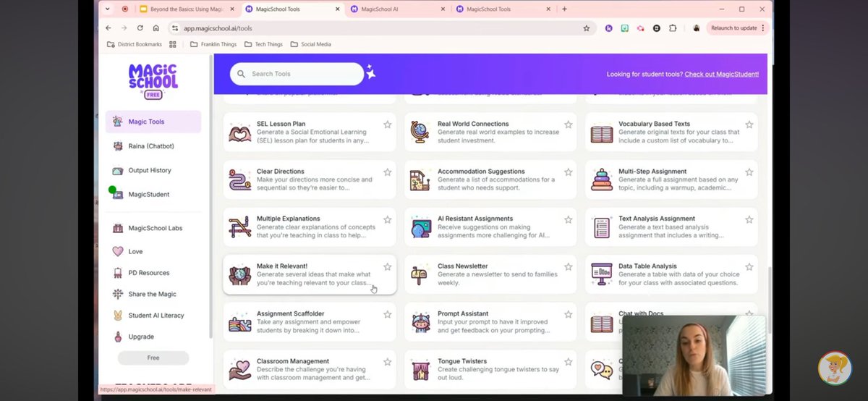
Task: Open the Chrome apps grid icon in bookmarks bar
Action: (x=173, y=44)
